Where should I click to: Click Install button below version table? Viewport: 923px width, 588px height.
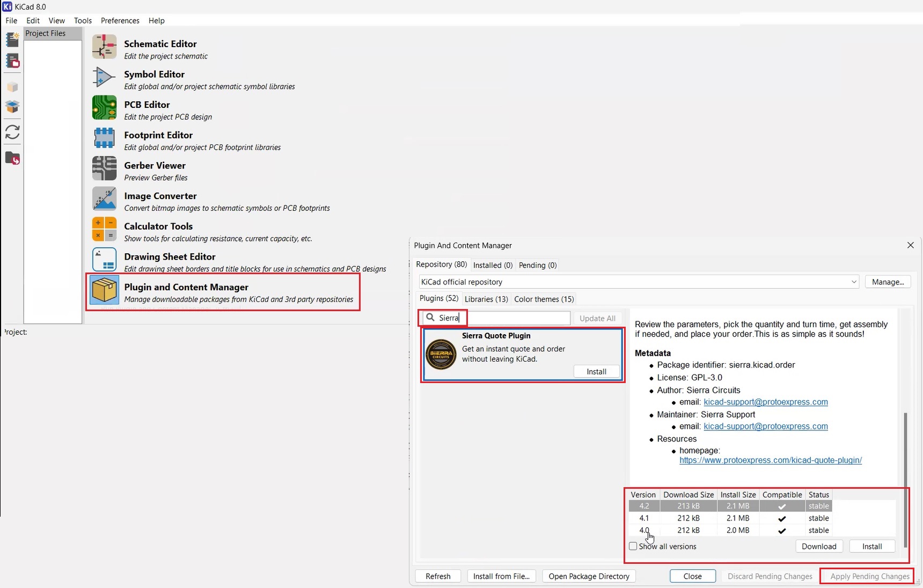(x=872, y=546)
